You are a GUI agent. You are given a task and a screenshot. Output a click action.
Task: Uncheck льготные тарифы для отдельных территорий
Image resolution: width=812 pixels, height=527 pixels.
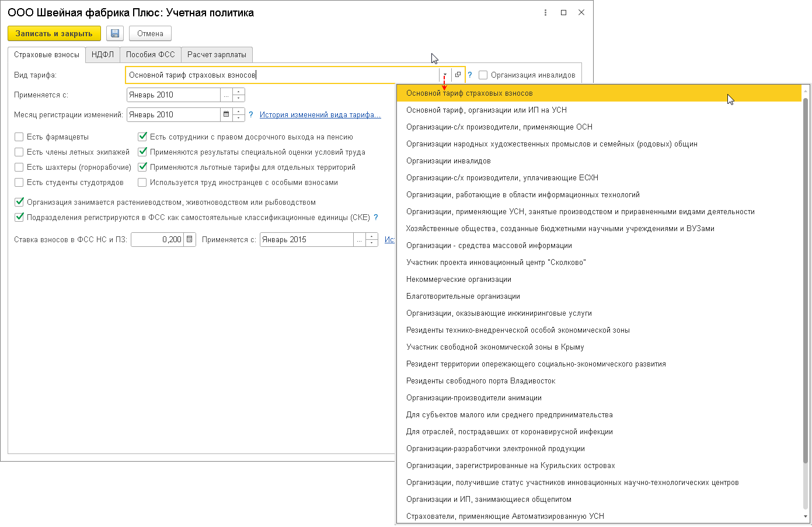(142, 167)
